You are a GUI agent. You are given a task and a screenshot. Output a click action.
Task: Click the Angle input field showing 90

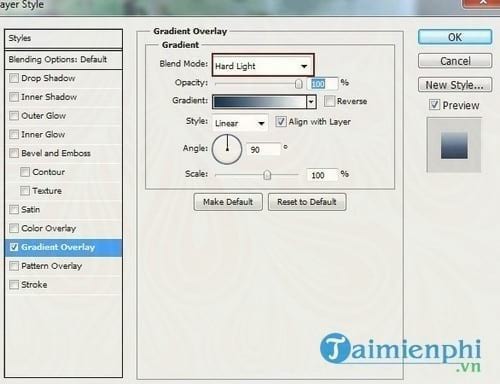[x=263, y=149]
